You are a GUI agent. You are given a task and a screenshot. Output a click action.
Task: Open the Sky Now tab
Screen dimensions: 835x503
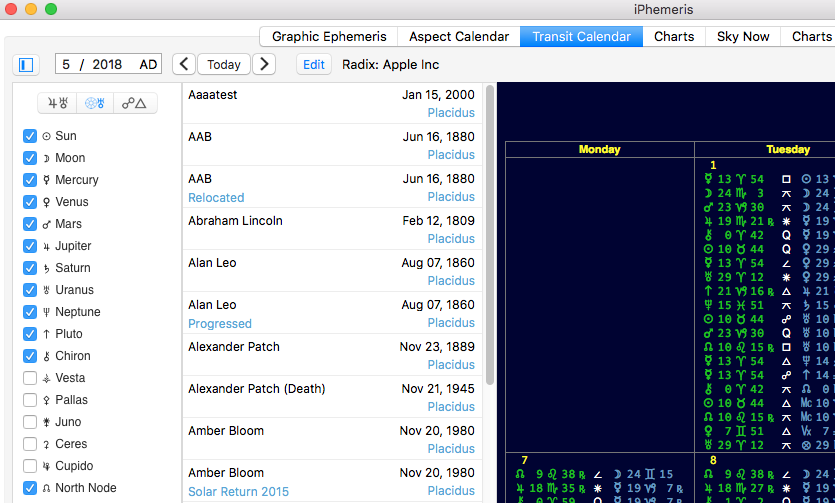tap(743, 37)
